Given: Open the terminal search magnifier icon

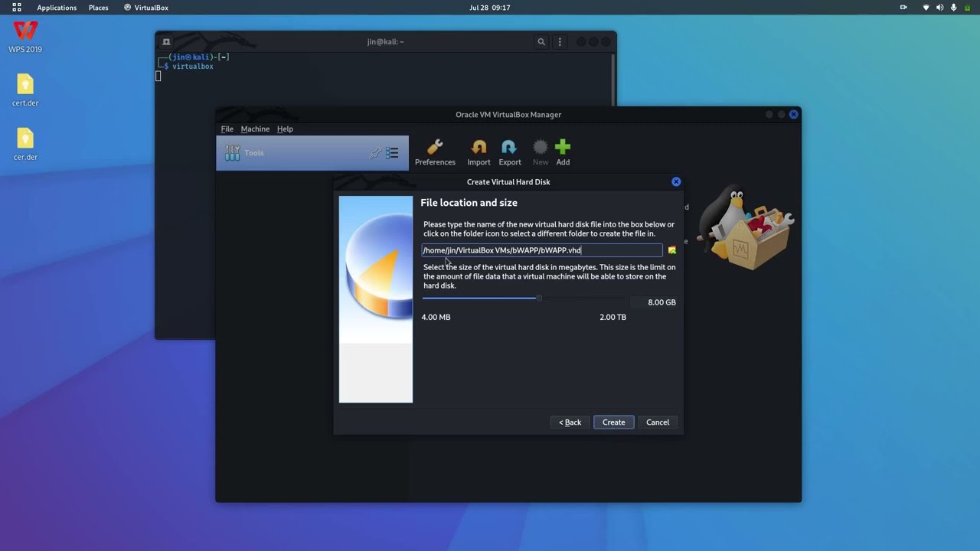Looking at the screenshot, I should [541, 42].
